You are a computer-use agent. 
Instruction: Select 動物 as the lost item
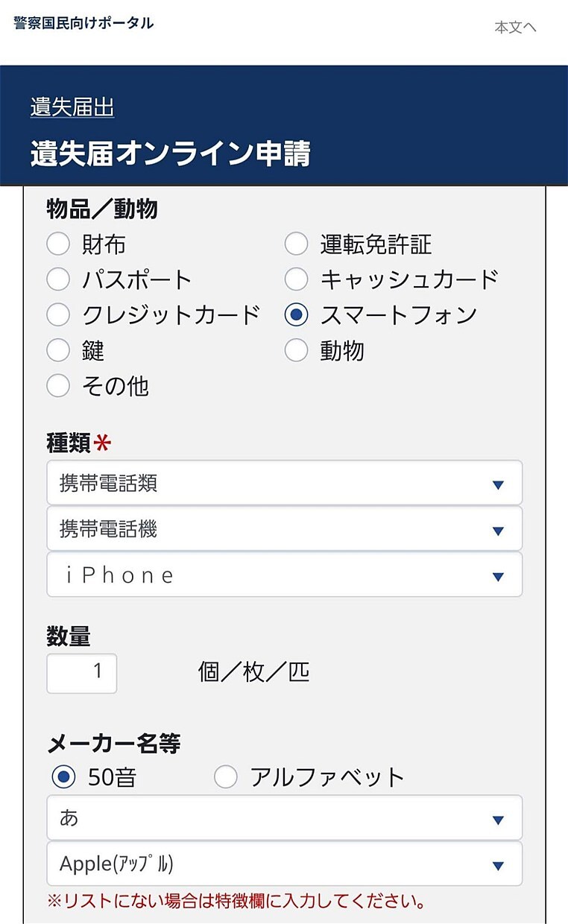click(297, 350)
